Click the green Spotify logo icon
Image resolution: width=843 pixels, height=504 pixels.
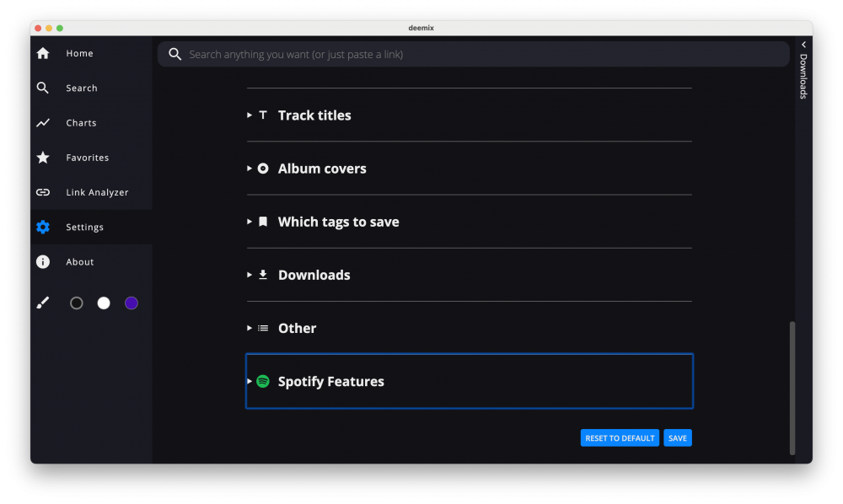[263, 382]
